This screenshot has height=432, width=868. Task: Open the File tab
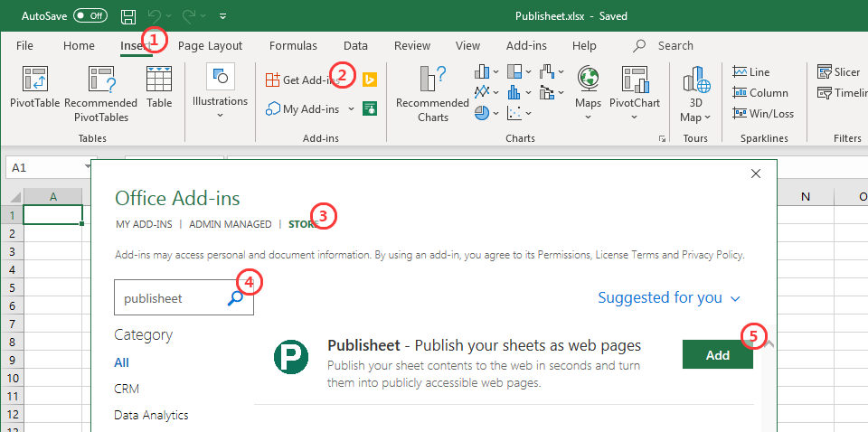pyautogui.click(x=24, y=46)
